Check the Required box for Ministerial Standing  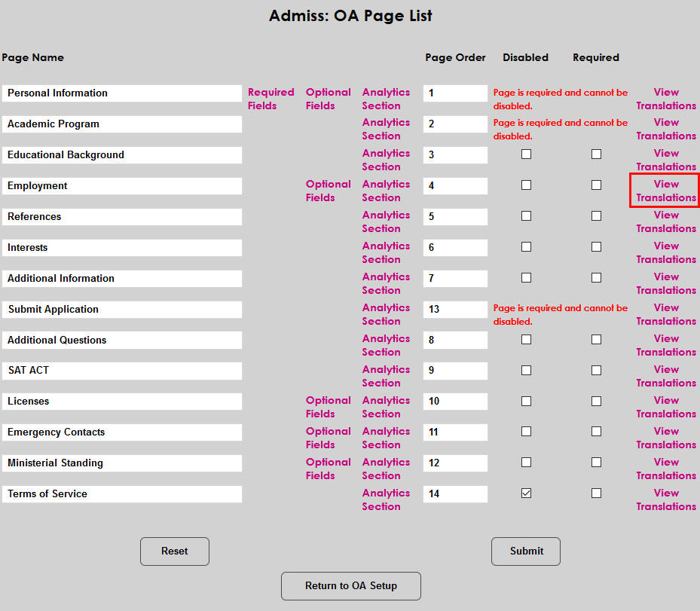tap(596, 463)
